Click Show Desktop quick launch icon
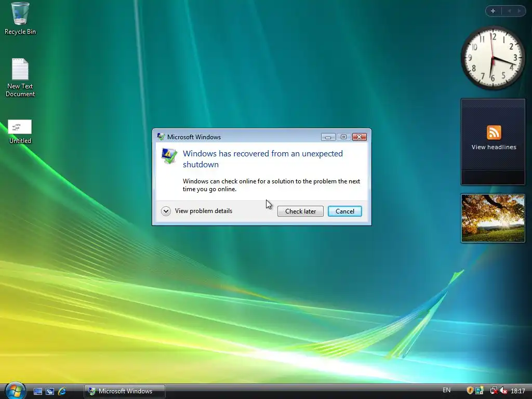The width and height of the screenshot is (532, 399). point(37,391)
